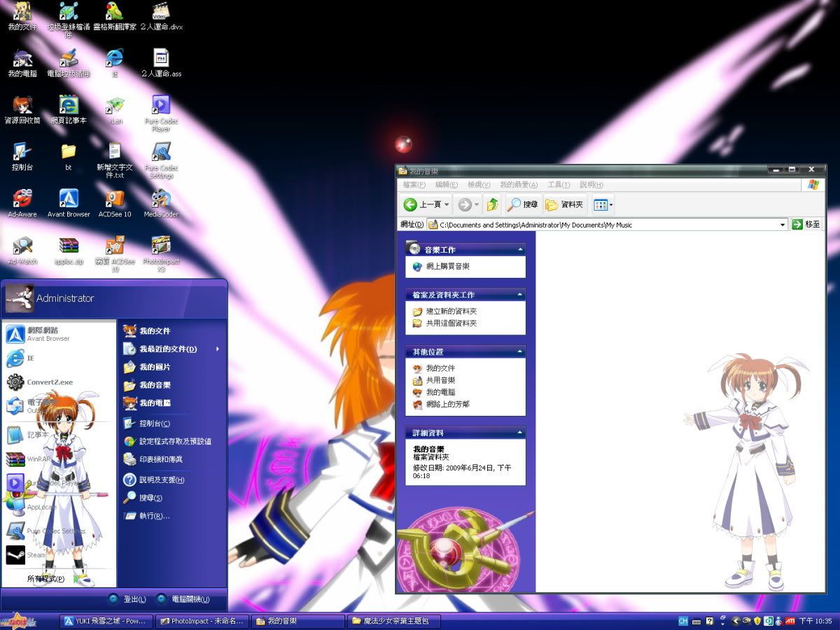Open the 檢視(V) menu
The image size is (840, 630).
click(479, 185)
